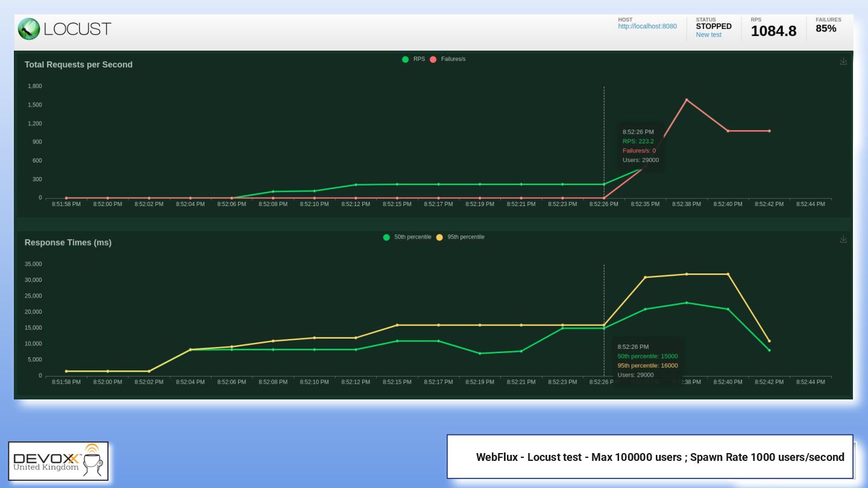The image size is (868, 488).
Task: Click the 95th percentile point at 8:52:40 PM
Action: tap(728, 274)
